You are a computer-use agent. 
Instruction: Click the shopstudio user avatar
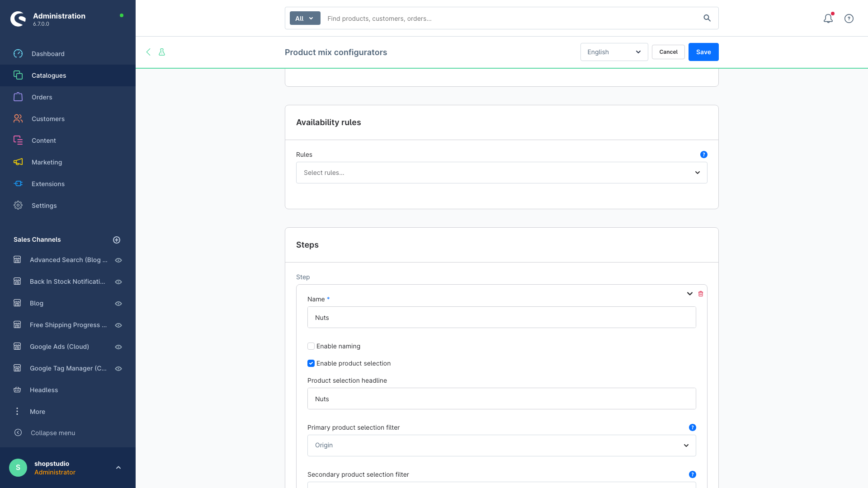[x=18, y=468]
